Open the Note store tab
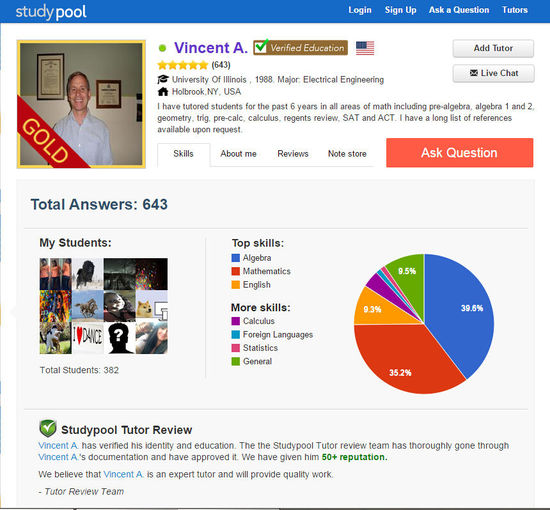550x510 pixels. [x=347, y=154]
